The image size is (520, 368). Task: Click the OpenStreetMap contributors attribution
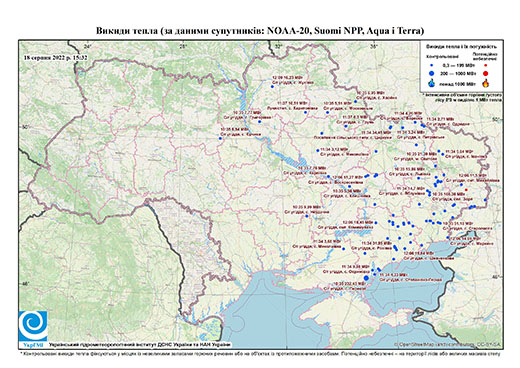pyautogui.click(x=448, y=344)
